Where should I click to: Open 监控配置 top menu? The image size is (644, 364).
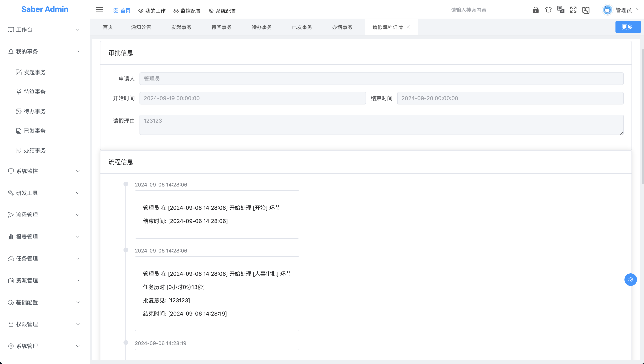(x=187, y=11)
